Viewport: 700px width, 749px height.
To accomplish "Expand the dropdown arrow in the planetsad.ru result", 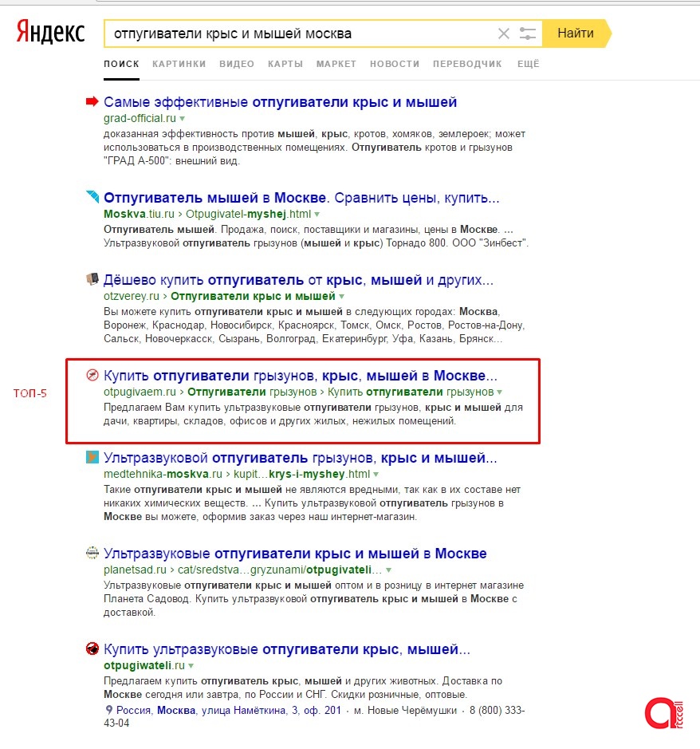I will point(389,570).
